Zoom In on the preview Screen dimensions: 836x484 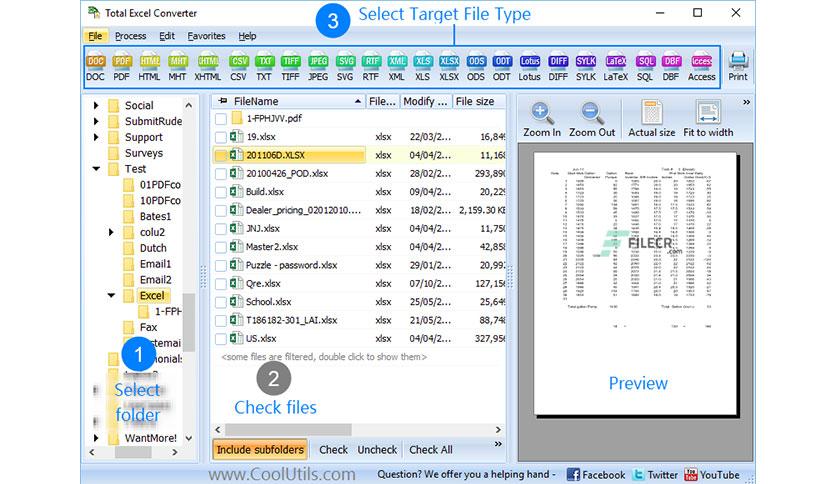[x=542, y=119]
